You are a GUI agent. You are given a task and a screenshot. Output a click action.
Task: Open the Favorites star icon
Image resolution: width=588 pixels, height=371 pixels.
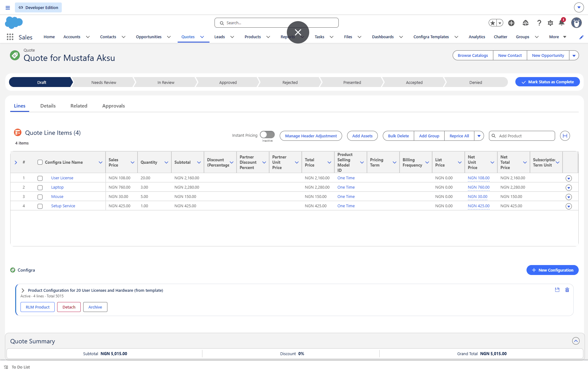pyautogui.click(x=493, y=23)
